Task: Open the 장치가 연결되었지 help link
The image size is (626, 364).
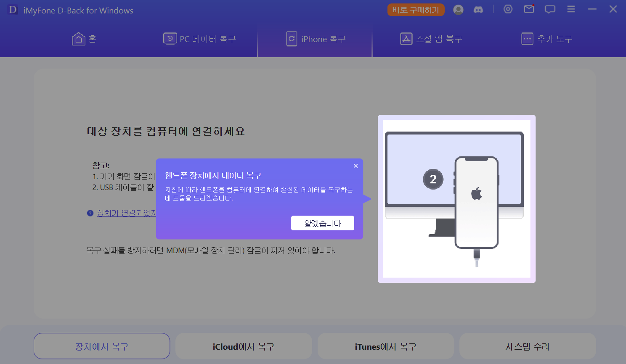Action: pos(126,213)
